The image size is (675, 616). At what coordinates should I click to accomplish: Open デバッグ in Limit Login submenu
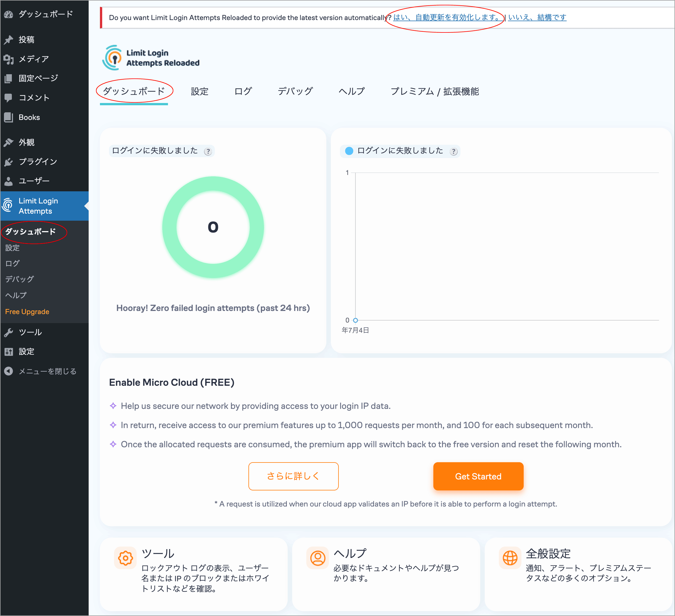click(19, 279)
